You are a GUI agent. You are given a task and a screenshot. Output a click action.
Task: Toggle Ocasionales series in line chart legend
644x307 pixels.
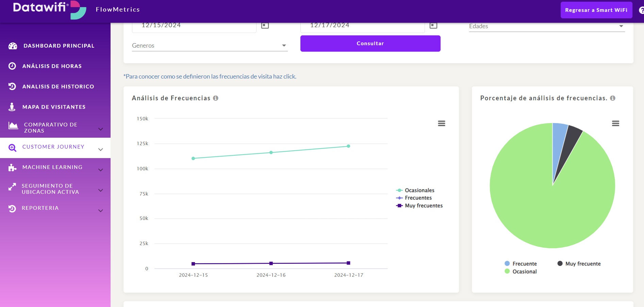click(x=419, y=190)
